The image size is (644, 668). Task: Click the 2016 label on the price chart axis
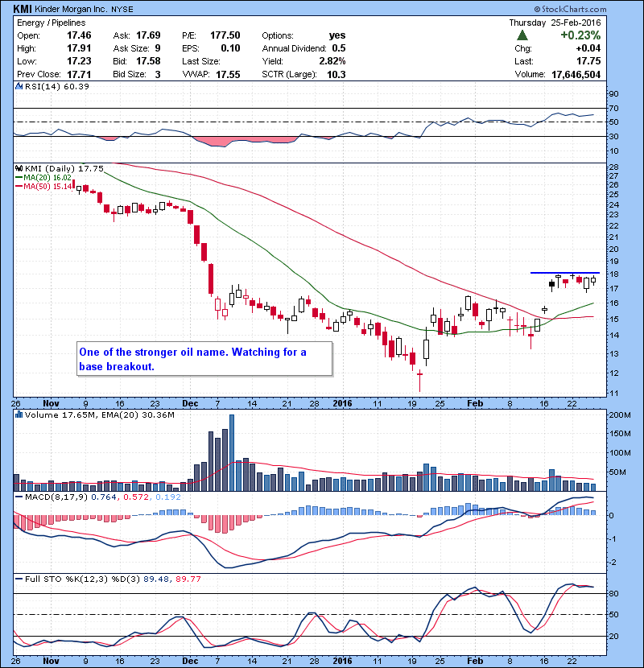click(x=342, y=403)
